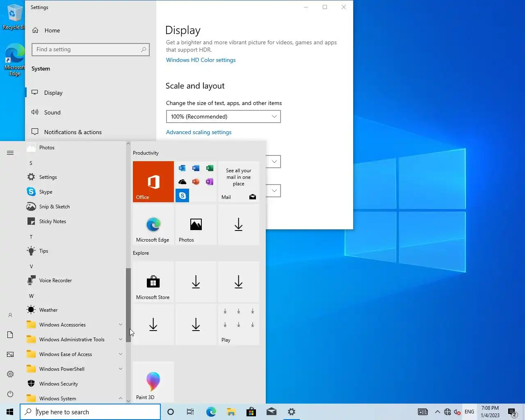Open Sticky Notes from the app list

point(75,221)
